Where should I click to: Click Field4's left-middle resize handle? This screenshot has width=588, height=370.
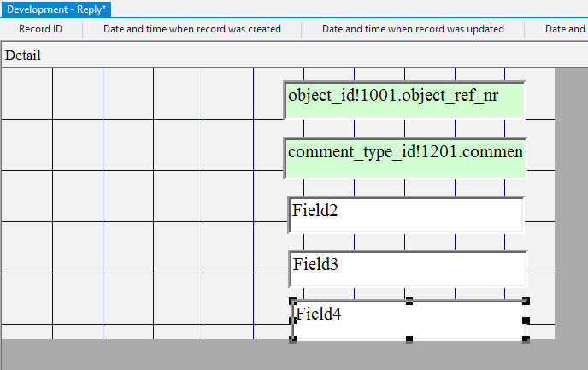293,320
